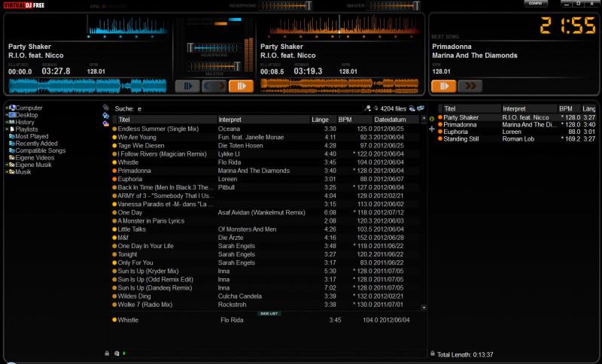
Task: Open Recently Added list
Action: coord(36,144)
